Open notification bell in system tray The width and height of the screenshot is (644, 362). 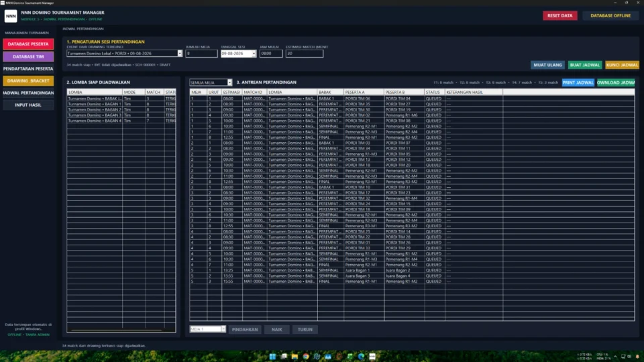(637, 356)
